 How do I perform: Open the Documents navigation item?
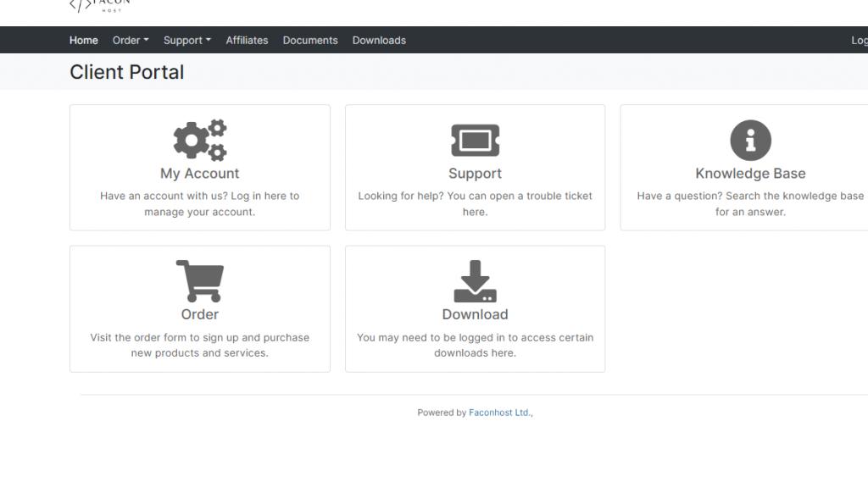tap(310, 40)
